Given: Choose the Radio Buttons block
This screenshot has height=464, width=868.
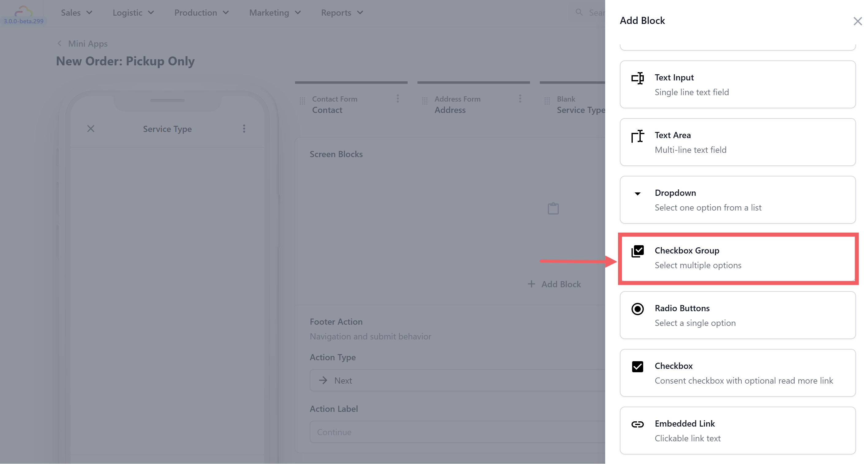Looking at the screenshot, I should pos(737,315).
